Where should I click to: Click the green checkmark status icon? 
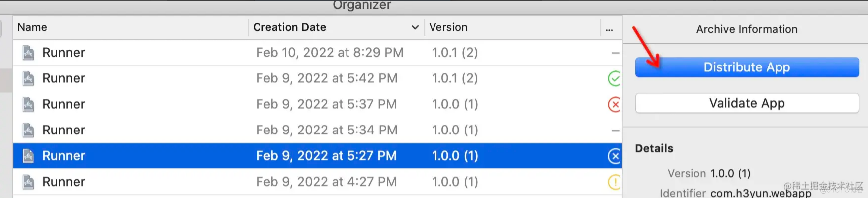pos(614,78)
